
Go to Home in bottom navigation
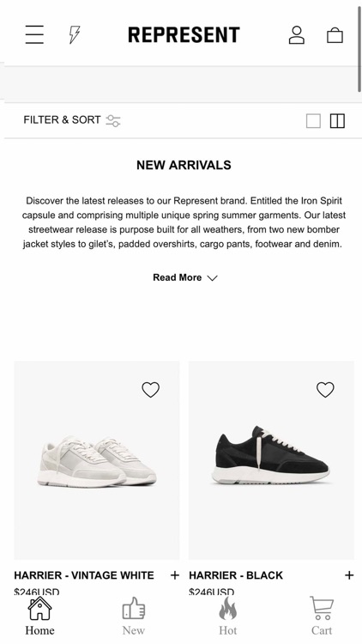click(39, 616)
